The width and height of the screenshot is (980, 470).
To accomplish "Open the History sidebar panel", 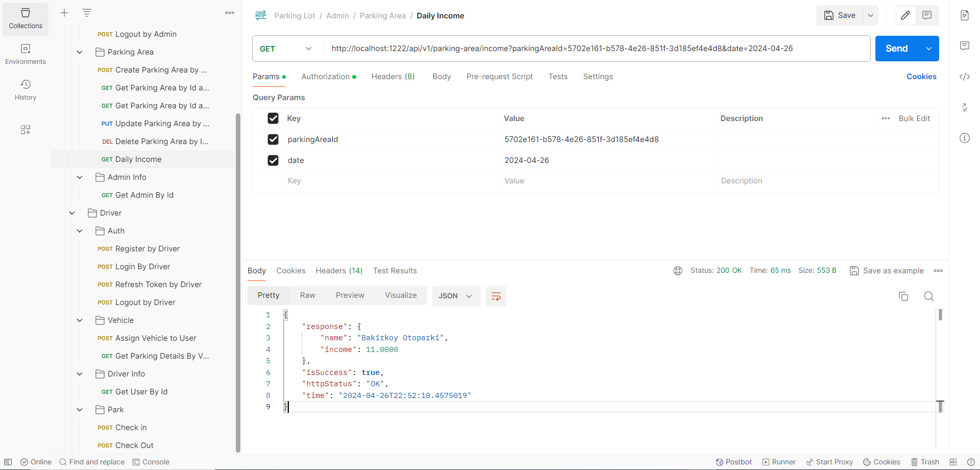I will point(26,90).
